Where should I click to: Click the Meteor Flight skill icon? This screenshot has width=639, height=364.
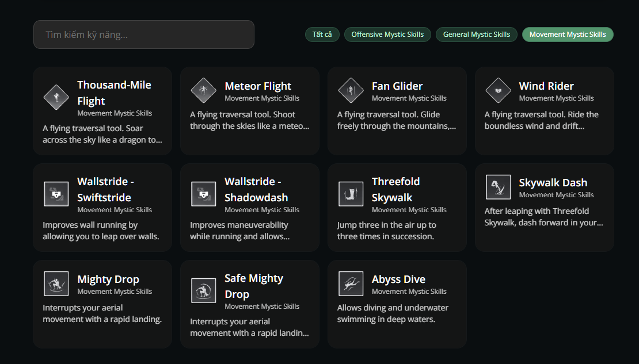click(204, 90)
